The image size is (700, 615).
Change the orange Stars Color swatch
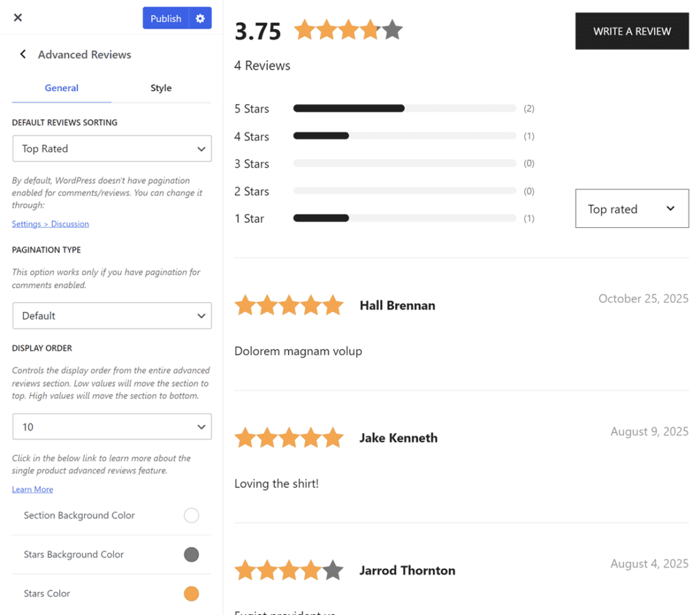coord(191,594)
